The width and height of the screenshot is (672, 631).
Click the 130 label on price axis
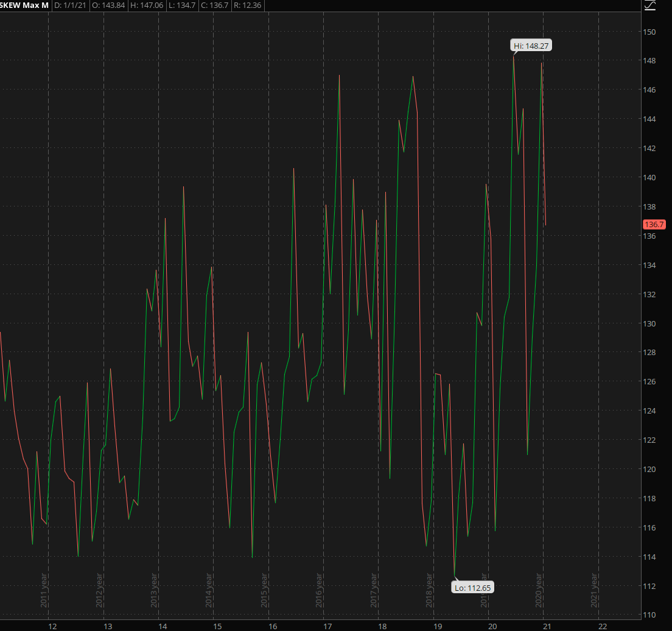[x=650, y=323]
